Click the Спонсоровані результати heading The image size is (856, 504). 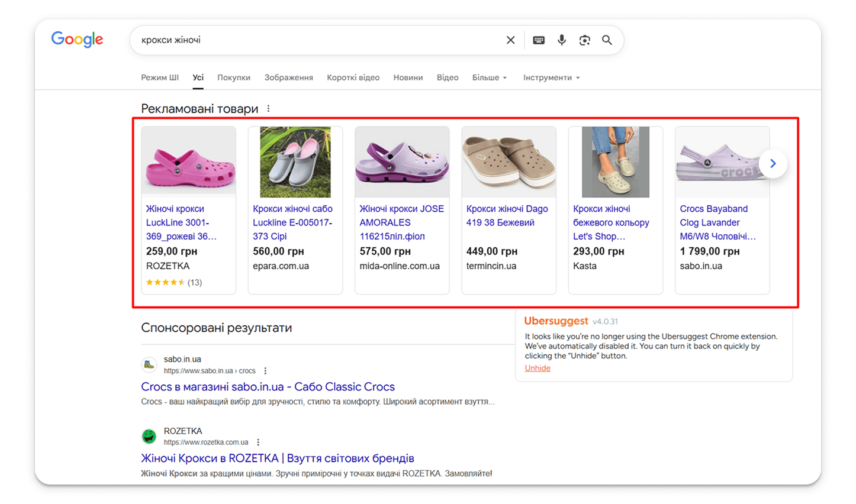[217, 328]
